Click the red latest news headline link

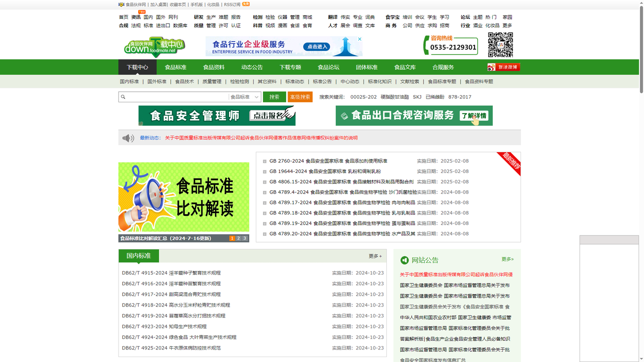tap(261, 138)
